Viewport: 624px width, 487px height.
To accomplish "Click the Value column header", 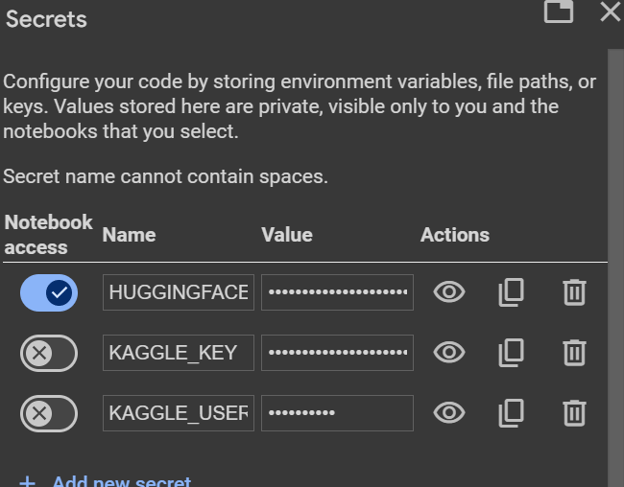I will 287,235.
